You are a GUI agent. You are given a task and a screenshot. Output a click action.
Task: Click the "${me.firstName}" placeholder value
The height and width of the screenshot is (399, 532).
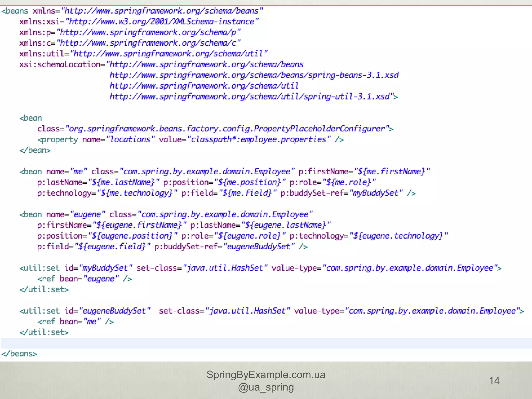coord(392,172)
